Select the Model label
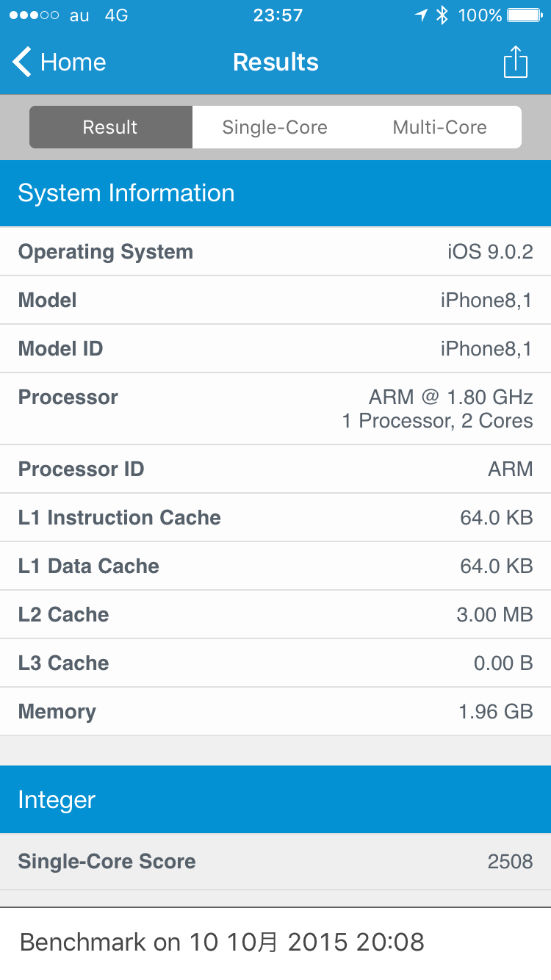 (x=48, y=300)
